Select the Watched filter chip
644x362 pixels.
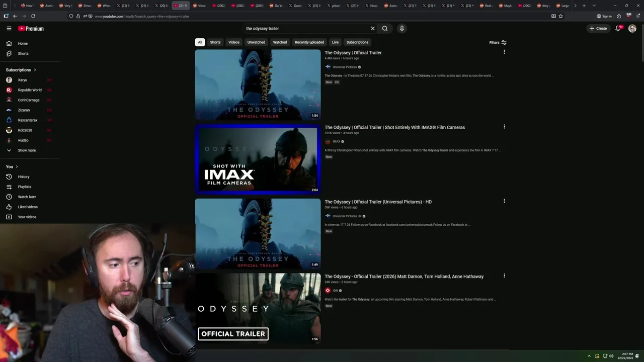(280, 42)
